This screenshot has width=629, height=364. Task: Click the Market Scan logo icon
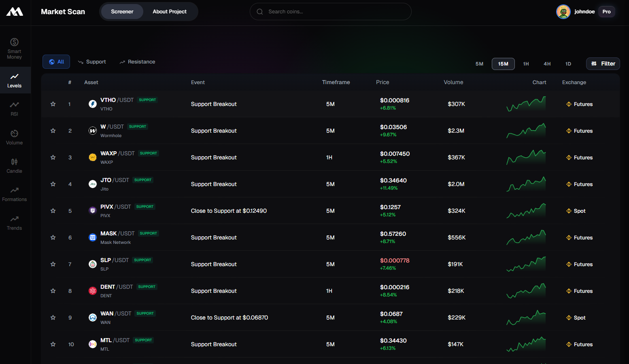pos(15,12)
